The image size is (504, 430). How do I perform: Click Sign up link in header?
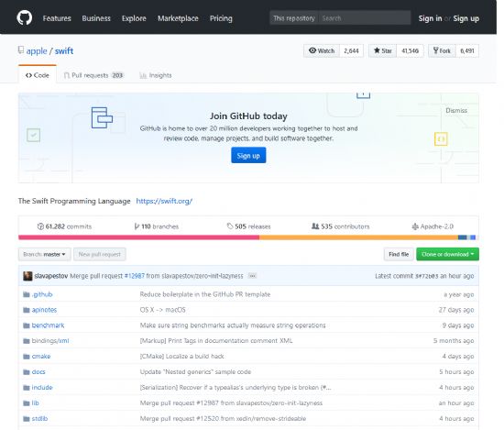466,18
